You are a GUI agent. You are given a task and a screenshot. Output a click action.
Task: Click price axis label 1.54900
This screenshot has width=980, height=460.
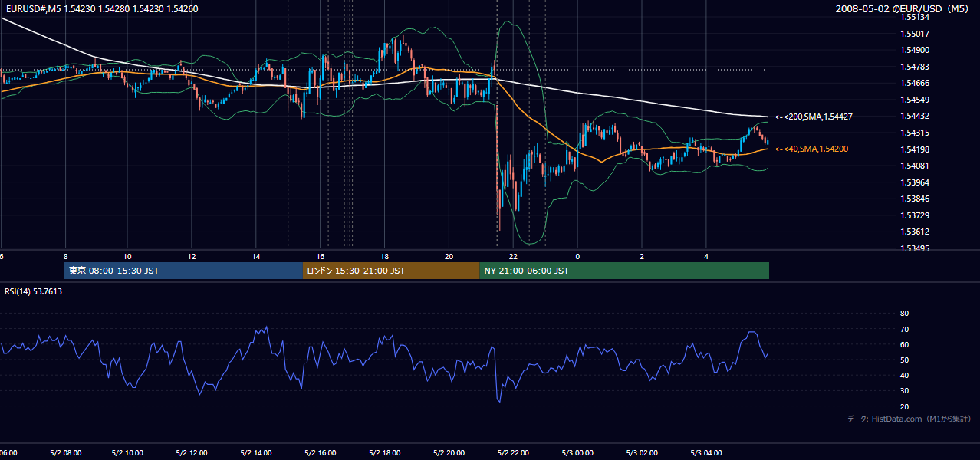pyautogui.click(x=916, y=50)
